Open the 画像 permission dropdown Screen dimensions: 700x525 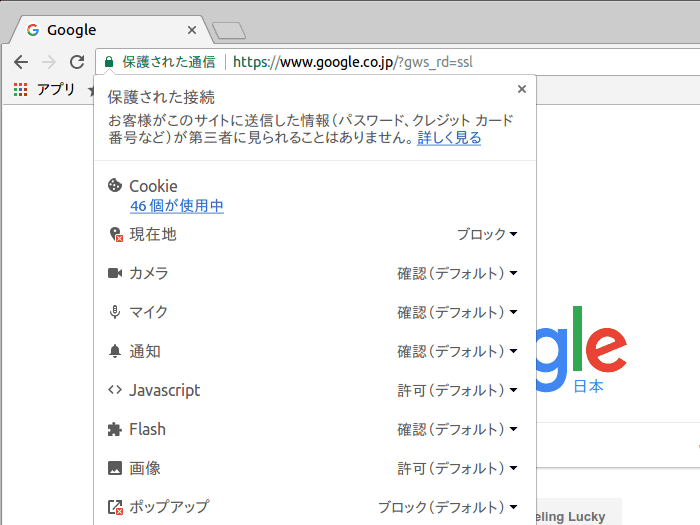457,468
